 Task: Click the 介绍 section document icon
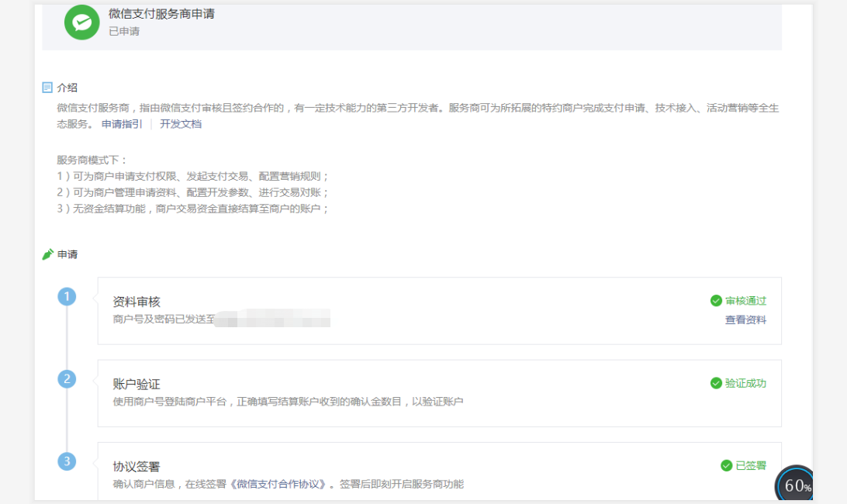[47, 88]
